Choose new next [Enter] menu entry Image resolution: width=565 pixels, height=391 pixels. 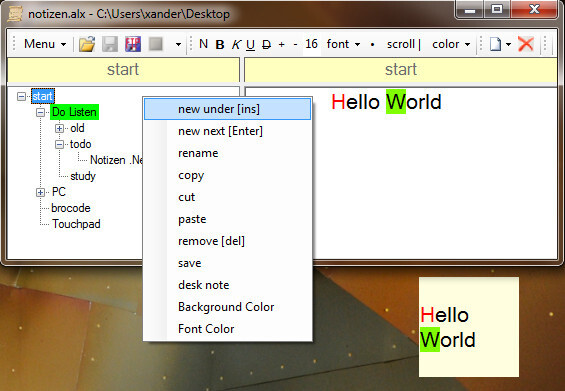227,131
